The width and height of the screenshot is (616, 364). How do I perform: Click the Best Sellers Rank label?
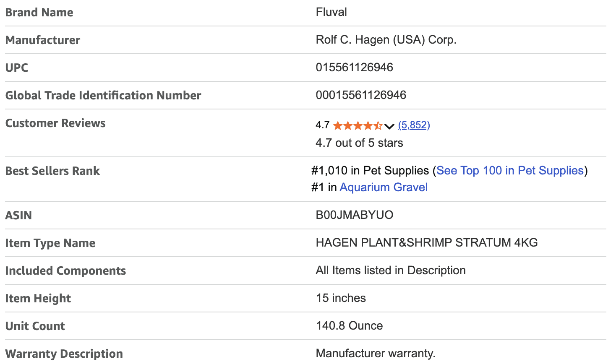click(52, 171)
